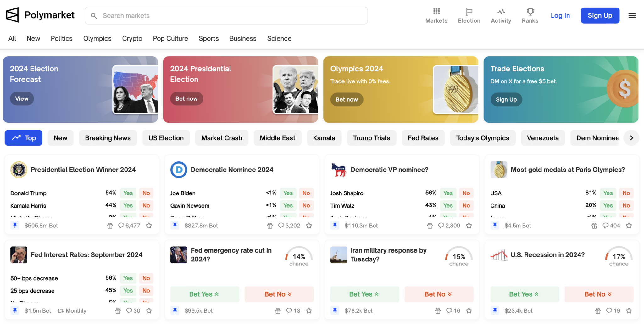
Task: Click Sign Up on Trade Elections banner
Action: tap(506, 99)
